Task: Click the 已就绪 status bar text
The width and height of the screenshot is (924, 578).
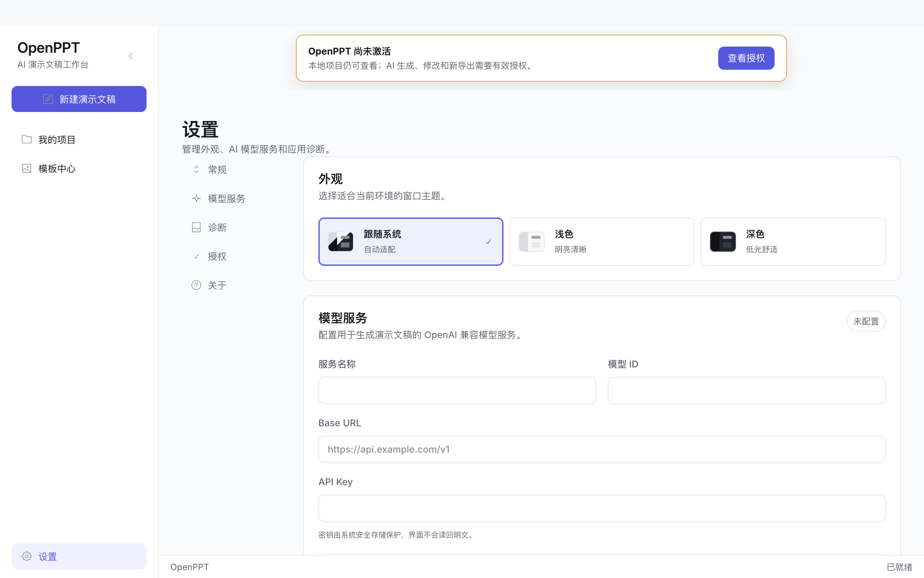Action: (x=899, y=567)
